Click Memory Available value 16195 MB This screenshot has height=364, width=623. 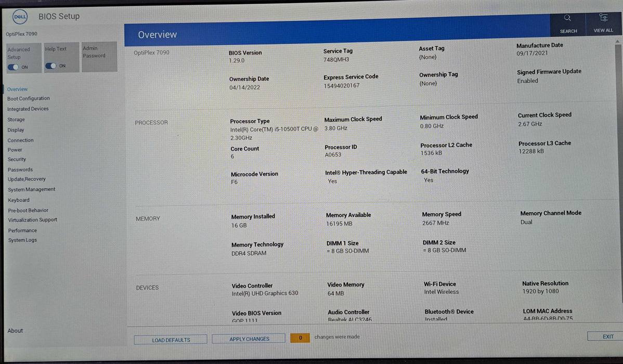pyautogui.click(x=339, y=224)
